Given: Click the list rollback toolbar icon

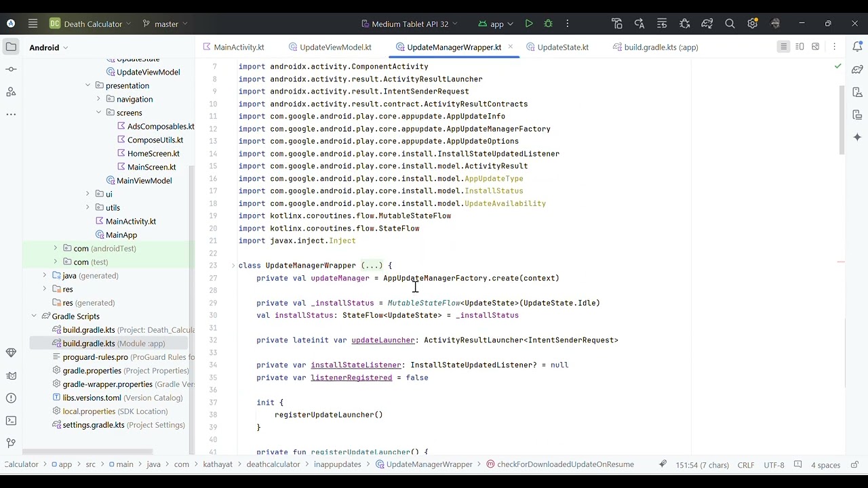Looking at the screenshot, I should coord(662,24).
